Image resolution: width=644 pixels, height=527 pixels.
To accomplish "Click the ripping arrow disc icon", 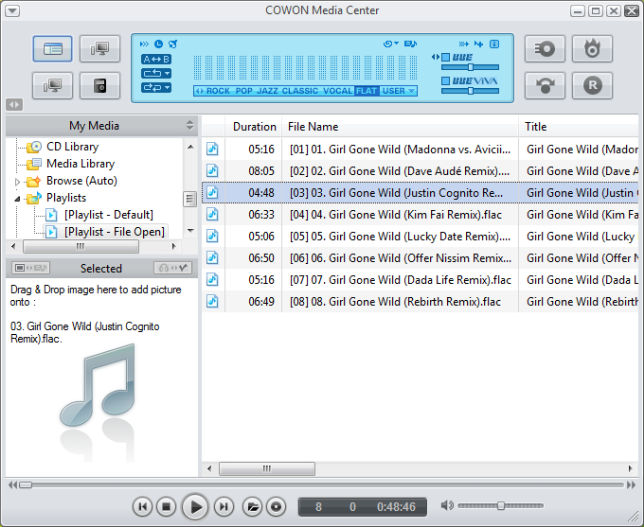I will (545, 85).
